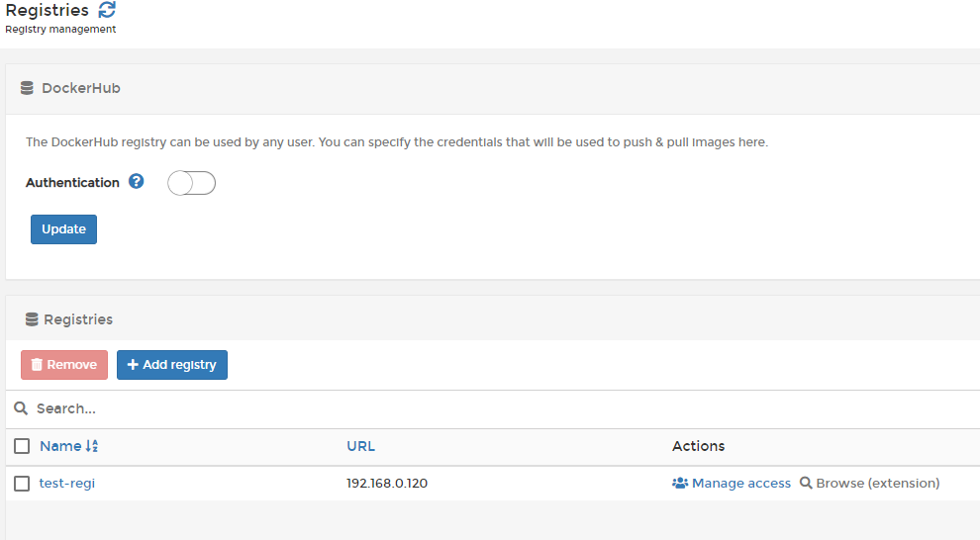
Task: Click the Add registry button
Action: [172, 365]
